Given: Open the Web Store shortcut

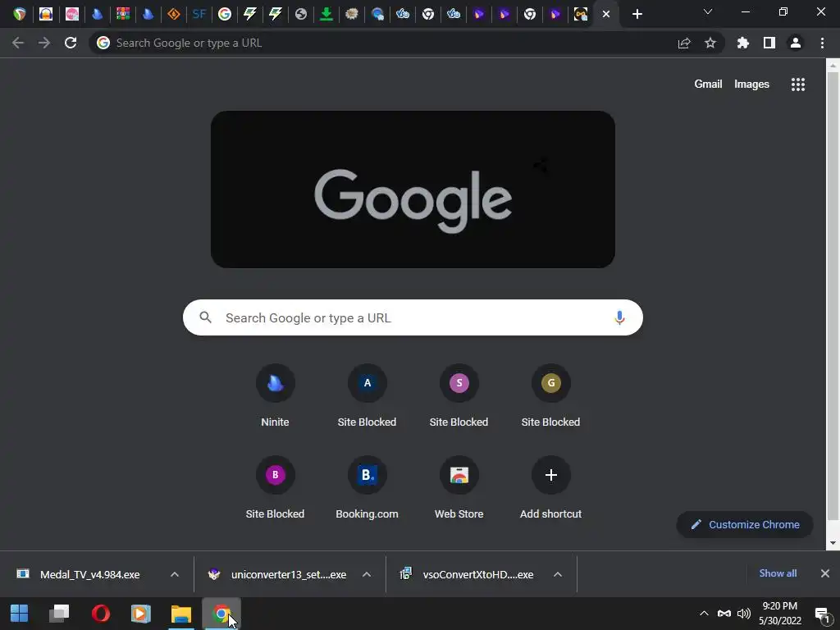Looking at the screenshot, I should [459, 487].
